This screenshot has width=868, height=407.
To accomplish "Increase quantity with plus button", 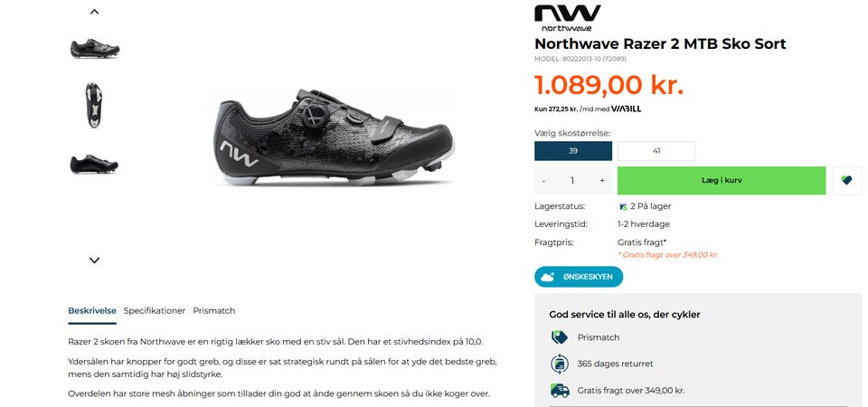I will click(602, 181).
